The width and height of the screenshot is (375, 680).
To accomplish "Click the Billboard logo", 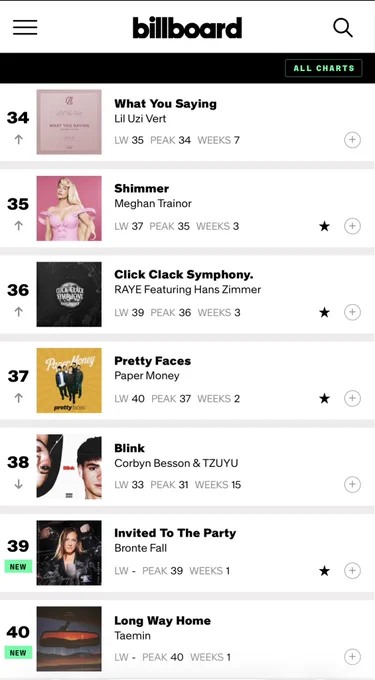I will pos(187,28).
